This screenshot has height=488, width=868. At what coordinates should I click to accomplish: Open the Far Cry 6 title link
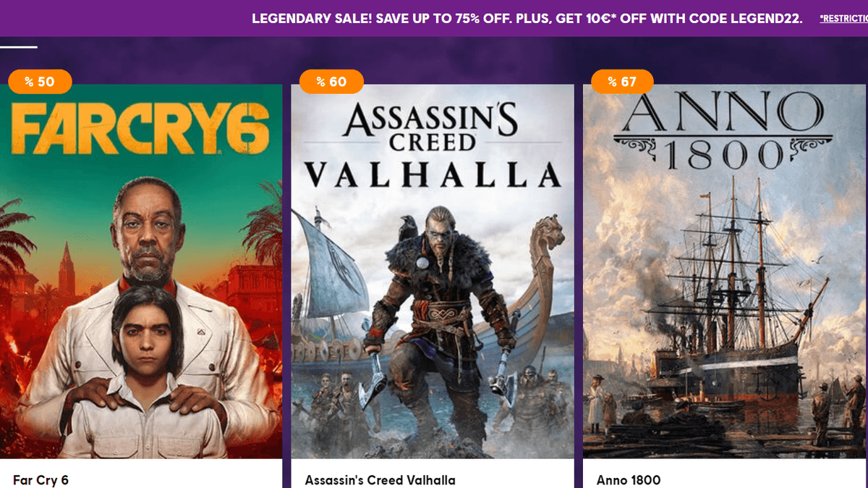point(41,480)
